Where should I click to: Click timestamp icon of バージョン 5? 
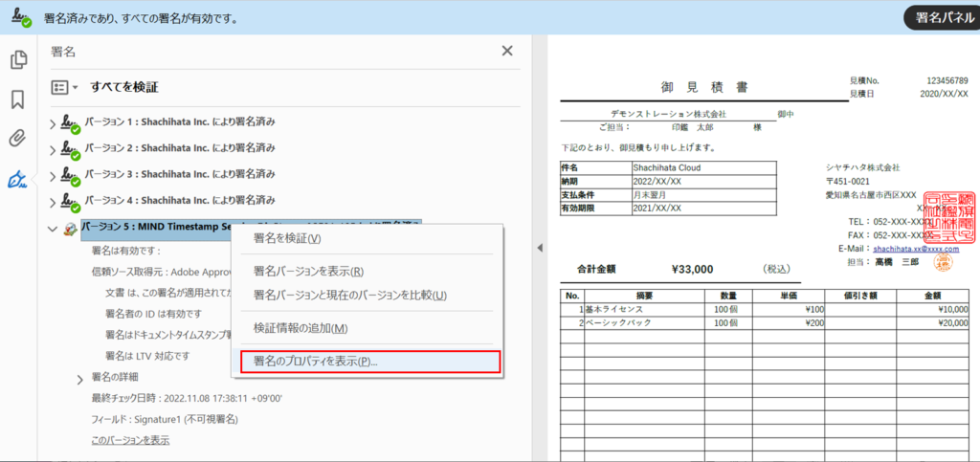point(70,230)
